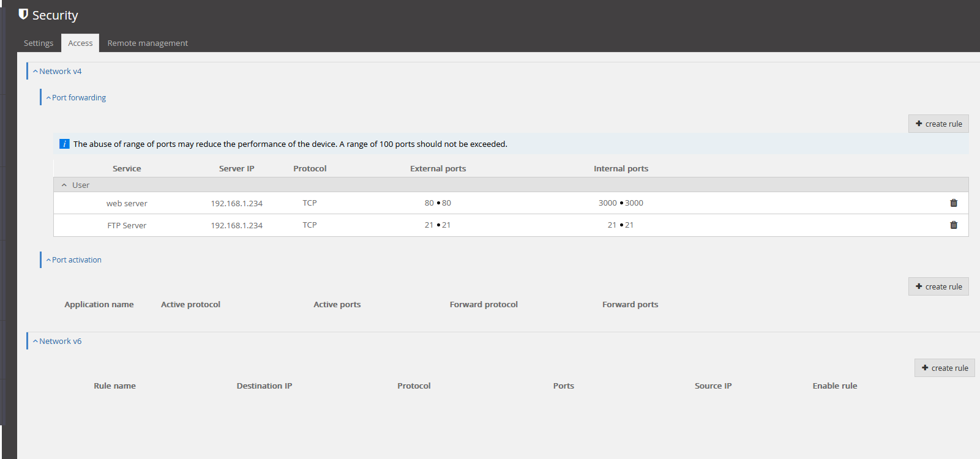
Task: Collapse the Port activation section
Action: click(74, 260)
